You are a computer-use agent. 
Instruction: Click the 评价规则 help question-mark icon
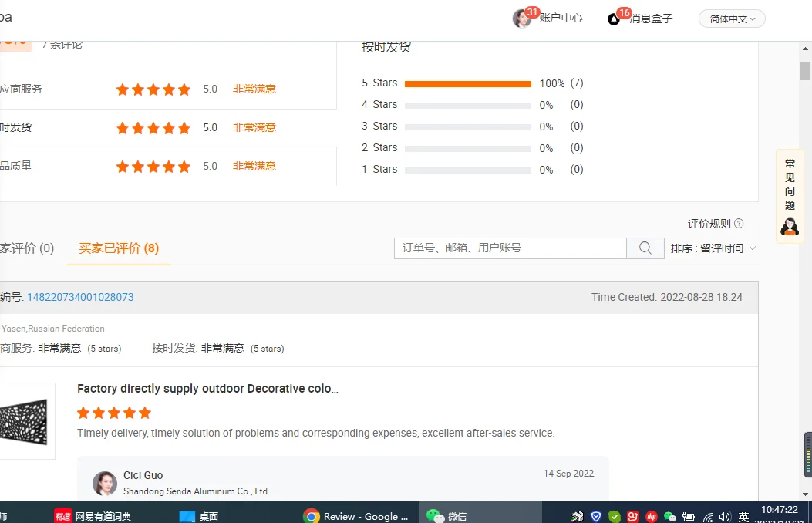pos(739,223)
